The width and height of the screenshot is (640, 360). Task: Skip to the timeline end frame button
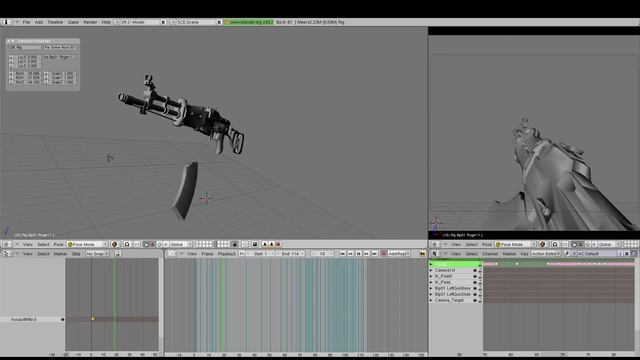pyautogui.click(x=374, y=253)
